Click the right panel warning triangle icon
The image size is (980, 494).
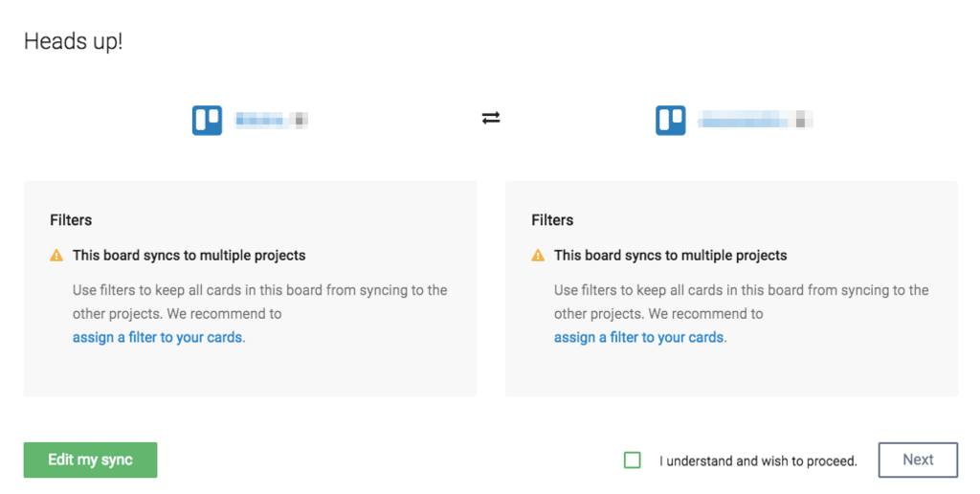pyautogui.click(x=538, y=255)
